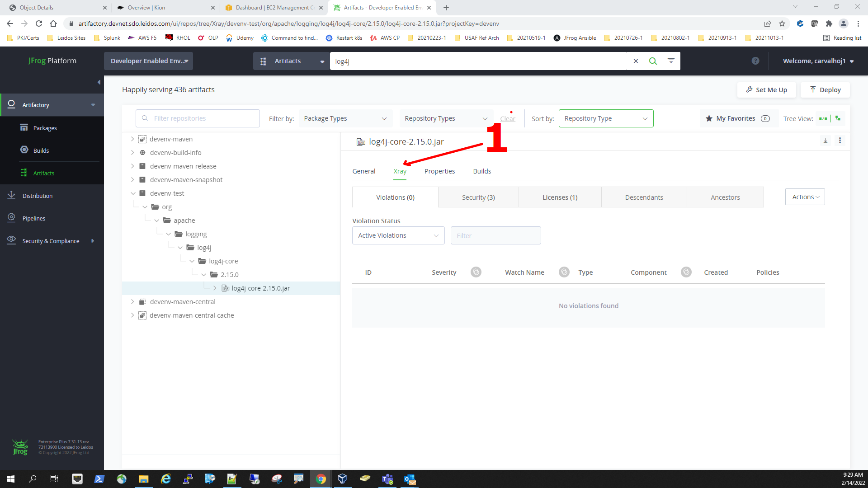Open Artifacts in the sidebar

pos(43,173)
